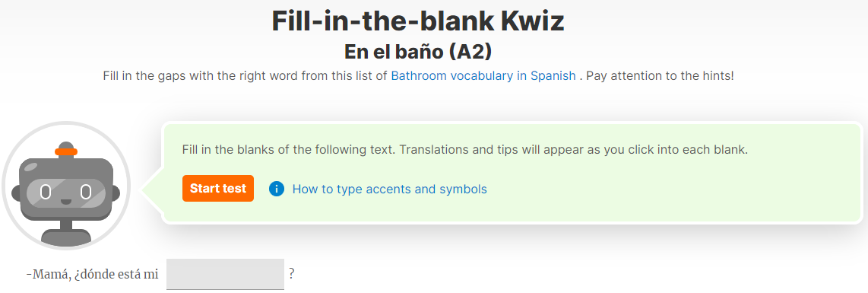Select the '-Mamá, ¿dónde está mi' sentence text
Image resolution: width=868 pixels, height=293 pixels.
pyautogui.click(x=92, y=274)
